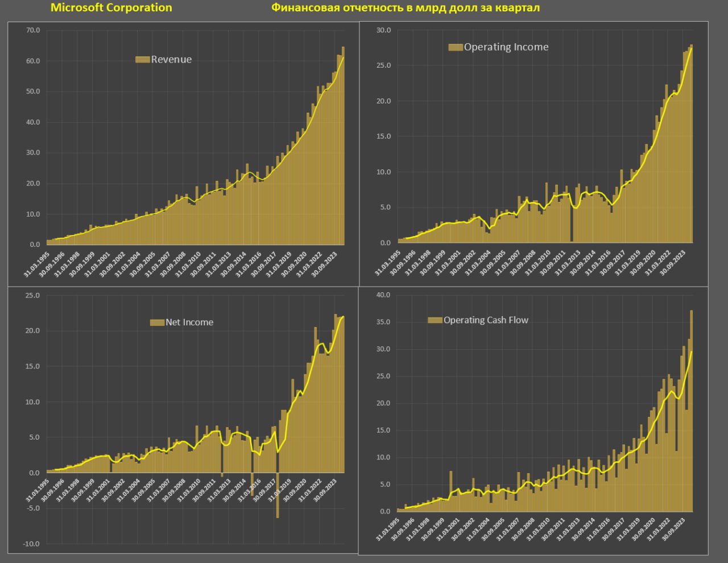Click the Net Income legend color swatch
Image resolution: width=728 pixels, height=563 pixels.
(157, 322)
